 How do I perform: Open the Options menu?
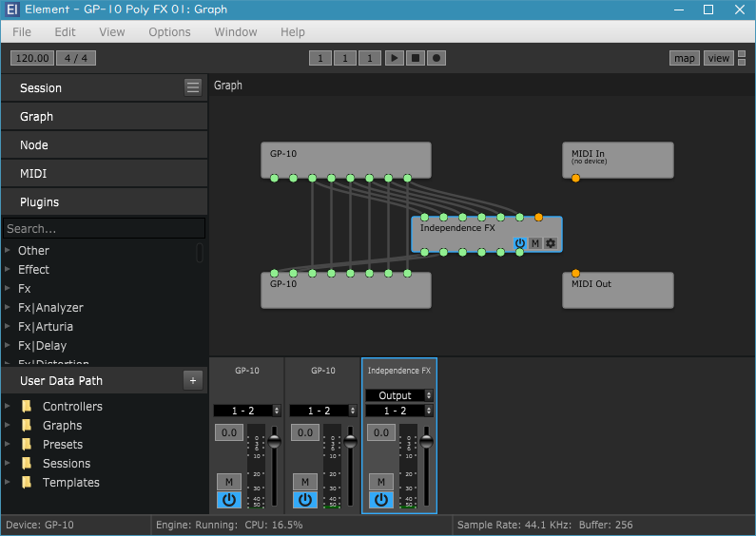coord(169,31)
